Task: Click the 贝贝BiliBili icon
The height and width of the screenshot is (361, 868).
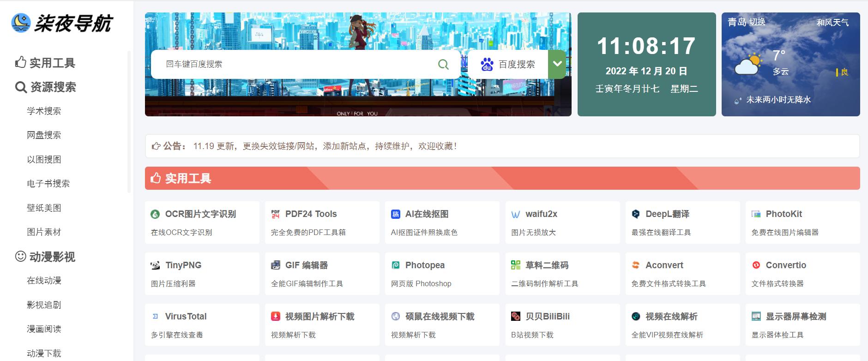Action: [516, 317]
